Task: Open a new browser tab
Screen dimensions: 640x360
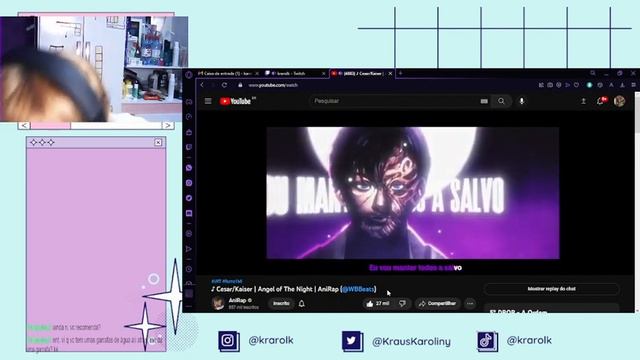Action: (x=400, y=73)
